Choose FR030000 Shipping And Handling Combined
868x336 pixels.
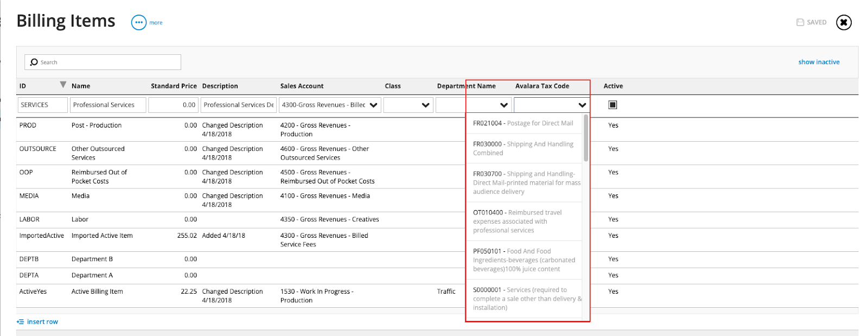pyautogui.click(x=523, y=148)
